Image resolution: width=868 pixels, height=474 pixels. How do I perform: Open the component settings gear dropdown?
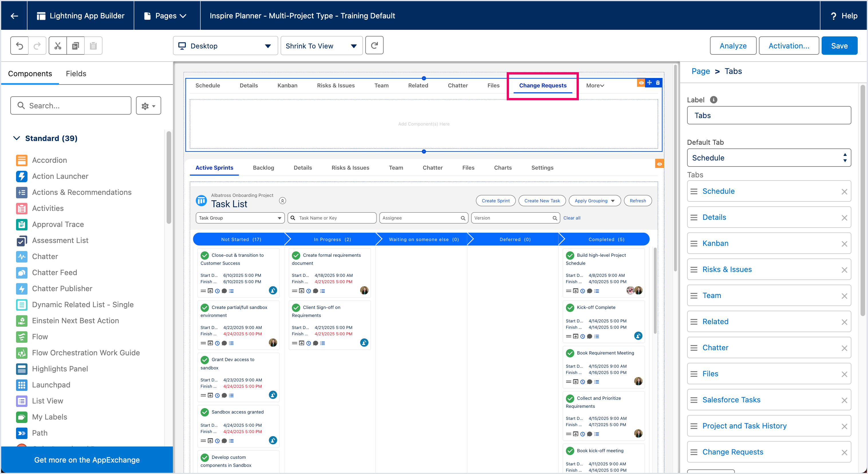point(148,105)
